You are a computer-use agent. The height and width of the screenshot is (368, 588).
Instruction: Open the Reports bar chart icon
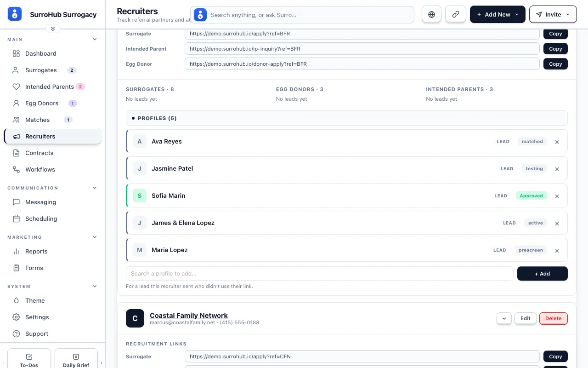[x=16, y=252]
